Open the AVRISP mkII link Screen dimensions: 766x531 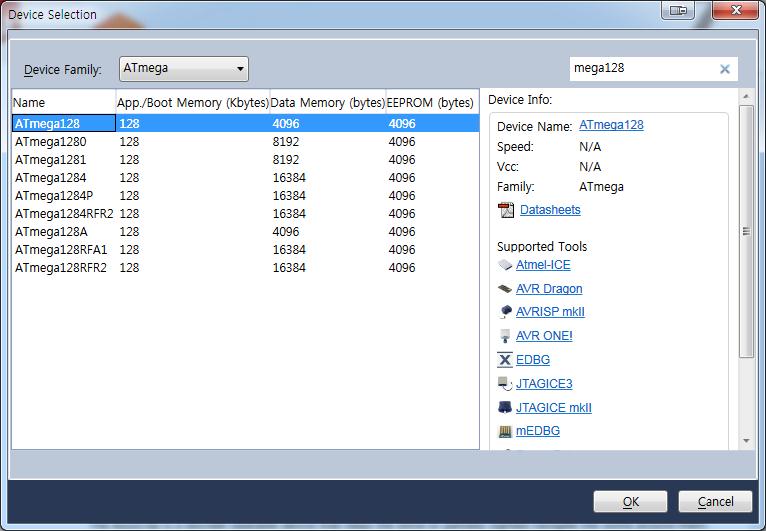pos(550,312)
